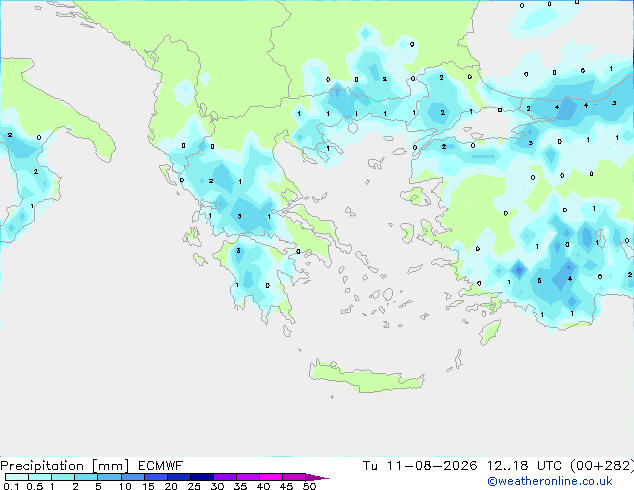Click the '40' legend scale label
This screenshot has height=490, width=634.
pyautogui.click(x=264, y=486)
